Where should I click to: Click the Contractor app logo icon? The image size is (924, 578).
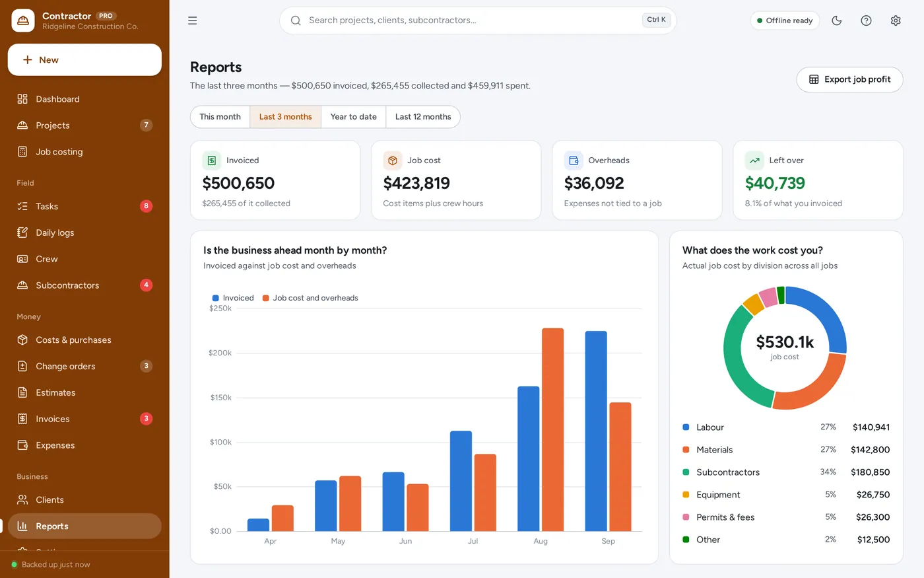coord(23,20)
